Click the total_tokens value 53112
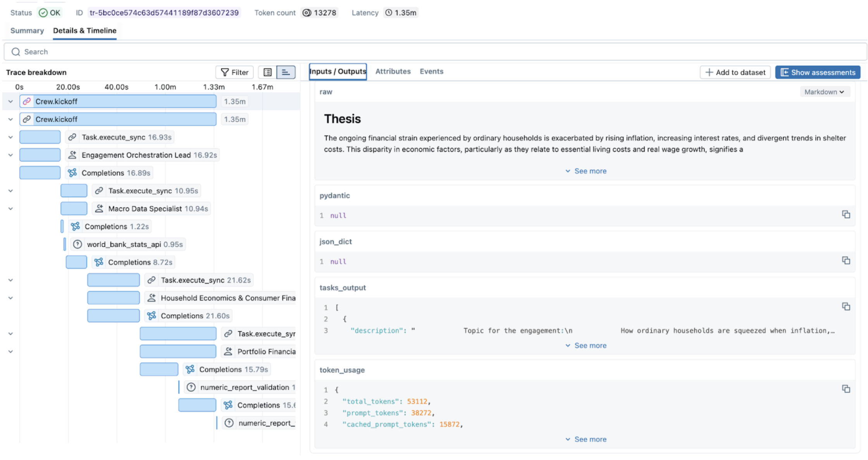The width and height of the screenshot is (868, 460). coord(417,401)
